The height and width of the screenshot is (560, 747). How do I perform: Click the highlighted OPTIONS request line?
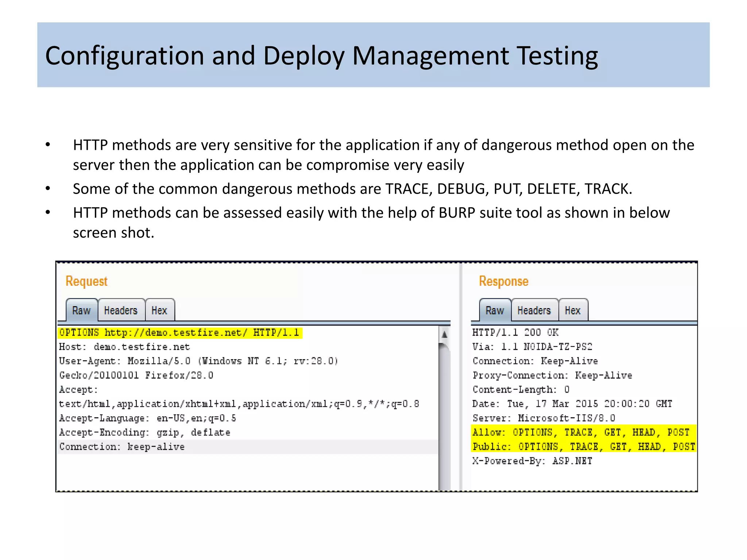[x=180, y=332]
